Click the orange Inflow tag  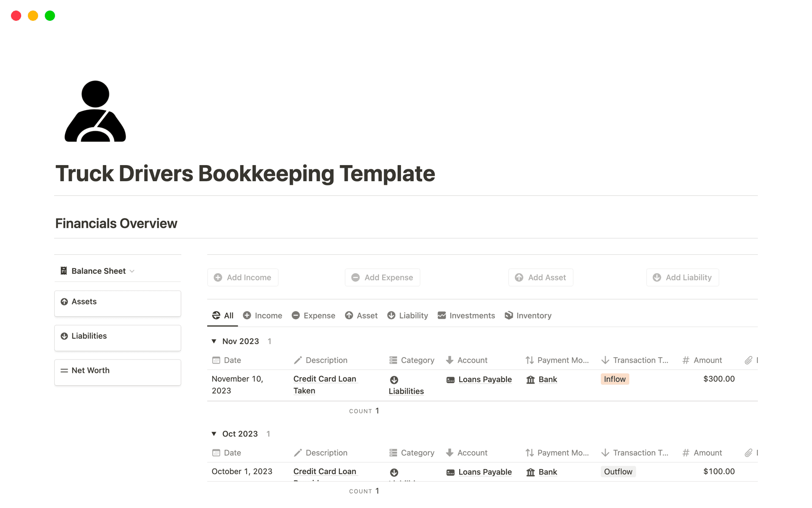[x=614, y=379]
